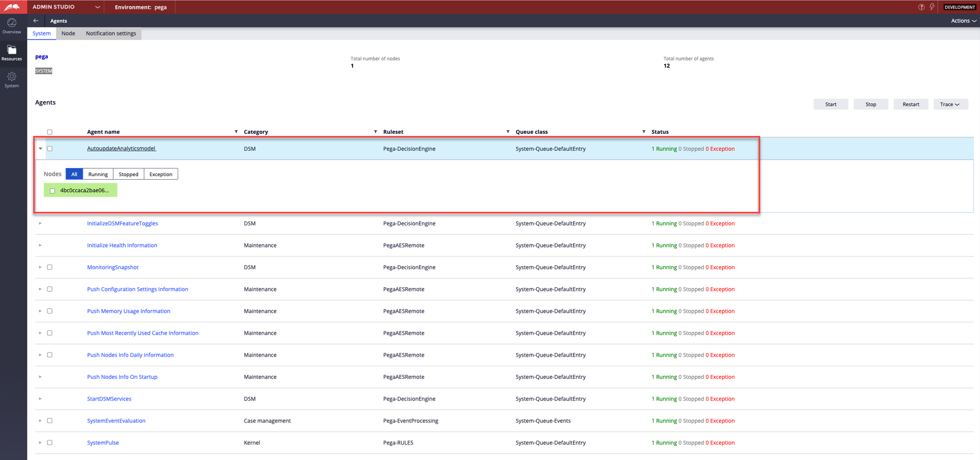Check the Push Most Recently Used Cache checkbox
The width and height of the screenshot is (980, 460).
(50, 333)
